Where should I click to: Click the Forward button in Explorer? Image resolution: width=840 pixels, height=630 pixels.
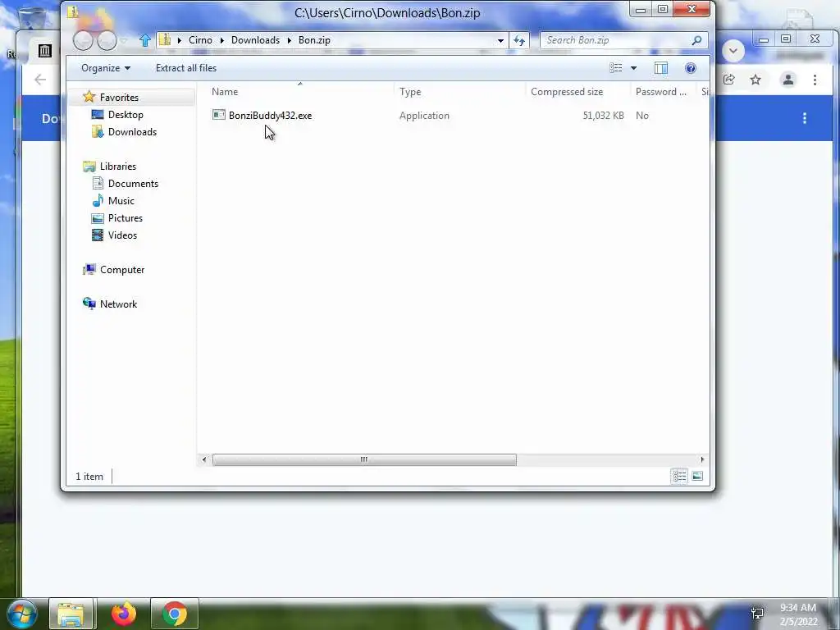pos(107,41)
